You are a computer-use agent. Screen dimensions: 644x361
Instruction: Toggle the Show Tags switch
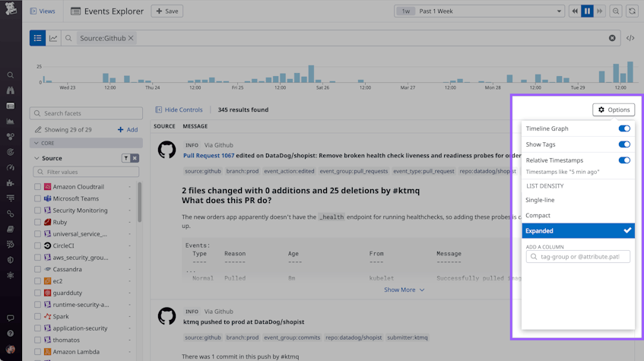coord(624,144)
